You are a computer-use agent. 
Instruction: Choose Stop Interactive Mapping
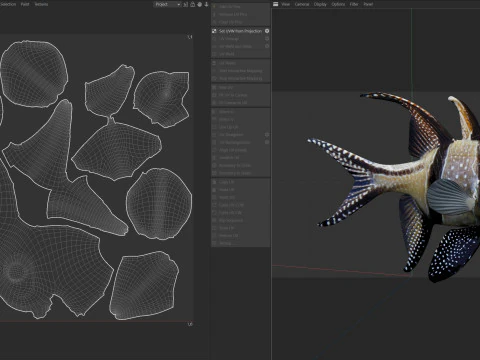coord(240,78)
